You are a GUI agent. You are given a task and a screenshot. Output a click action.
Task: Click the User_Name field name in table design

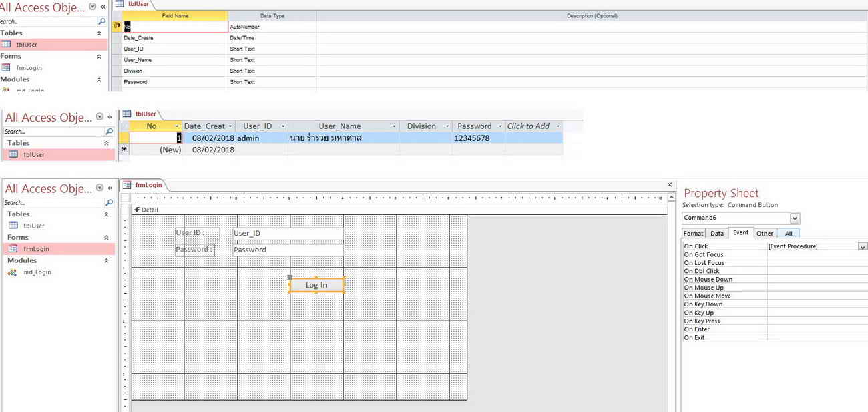tap(175, 60)
